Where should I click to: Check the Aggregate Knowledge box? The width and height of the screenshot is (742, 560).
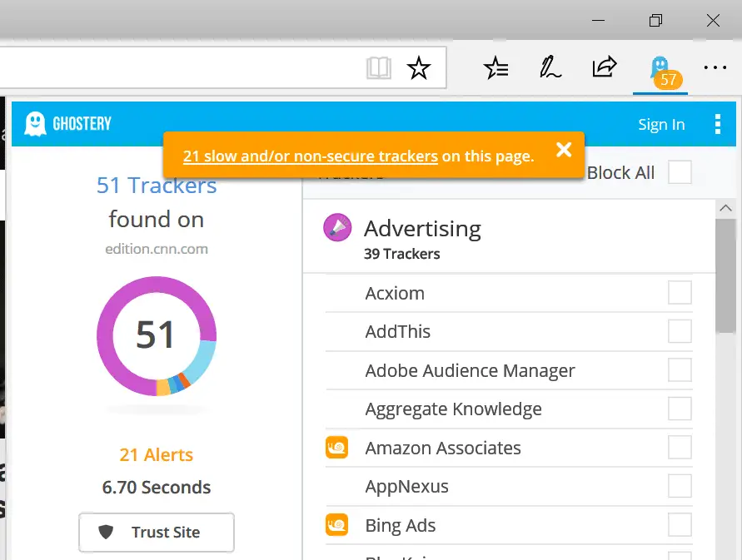coord(680,409)
